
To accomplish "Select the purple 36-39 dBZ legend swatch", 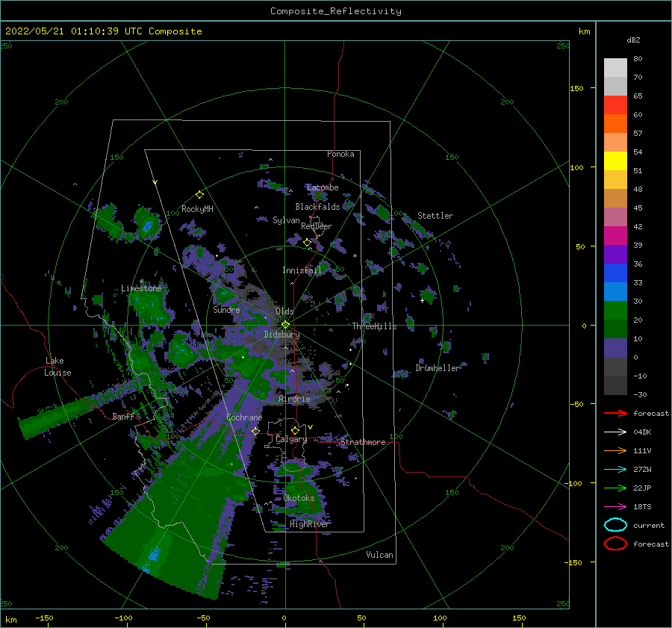I will click(x=615, y=255).
